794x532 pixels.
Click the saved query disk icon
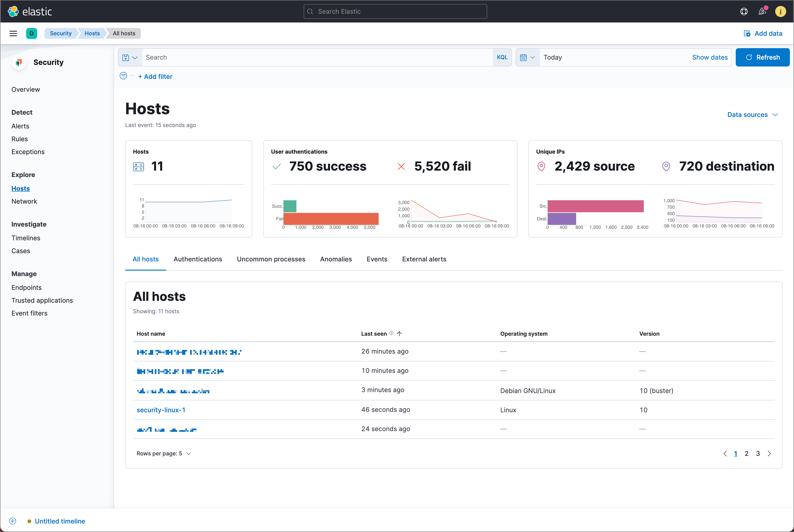tap(126, 57)
